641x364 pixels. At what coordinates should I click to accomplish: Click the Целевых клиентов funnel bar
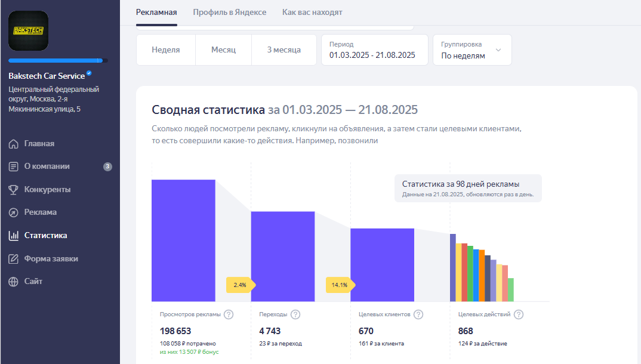tap(382, 265)
